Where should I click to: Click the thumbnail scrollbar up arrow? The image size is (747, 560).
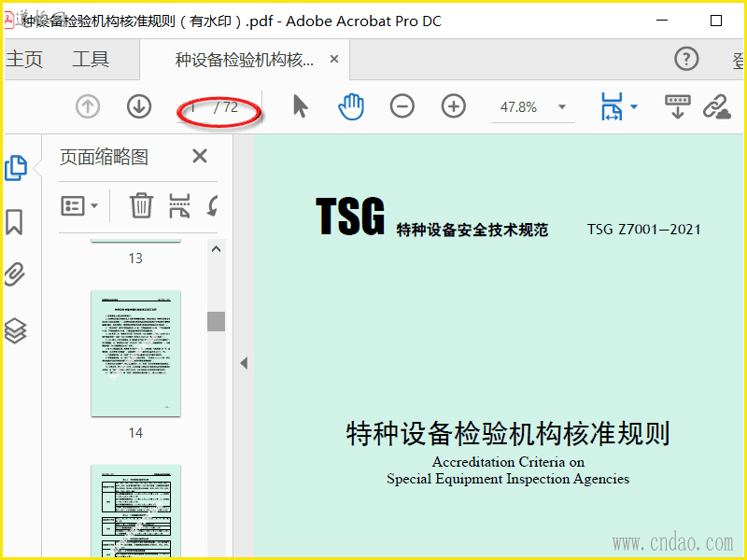[217, 249]
